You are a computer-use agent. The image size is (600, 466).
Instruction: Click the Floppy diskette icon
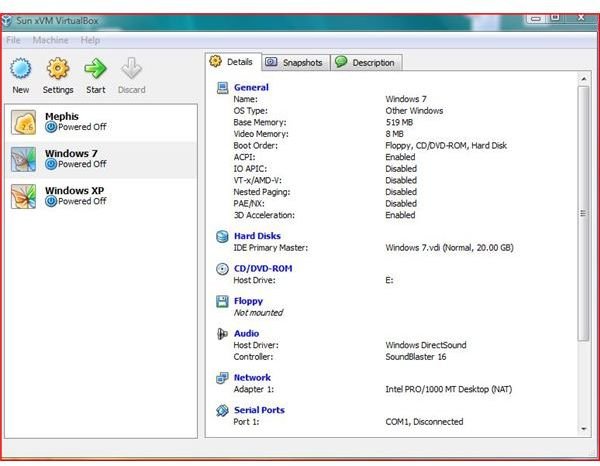222,301
